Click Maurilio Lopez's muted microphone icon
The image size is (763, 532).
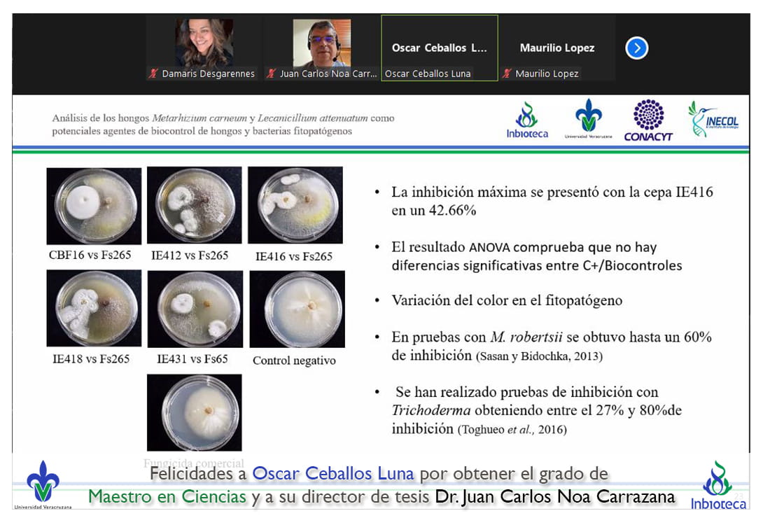pyautogui.click(x=506, y=73)
